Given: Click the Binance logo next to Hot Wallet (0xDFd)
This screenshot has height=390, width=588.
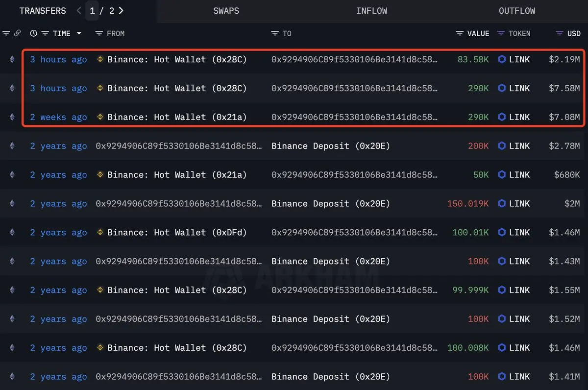Looking at the screenshot, I should coord(100,232).
